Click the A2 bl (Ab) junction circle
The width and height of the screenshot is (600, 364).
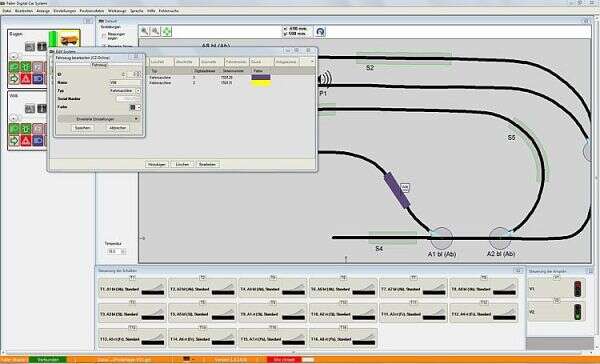click(500, 238)
